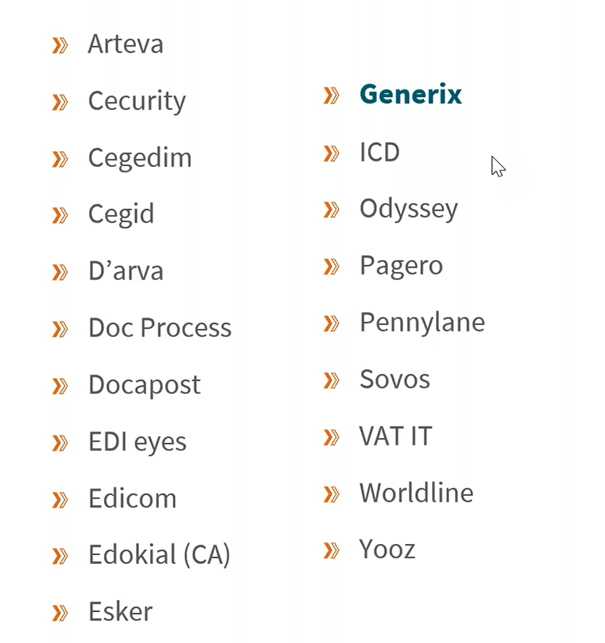Image resolution: width=605 pixels, height=643 pixels.
Task: Open the Pennylane link
Action: 422,323
